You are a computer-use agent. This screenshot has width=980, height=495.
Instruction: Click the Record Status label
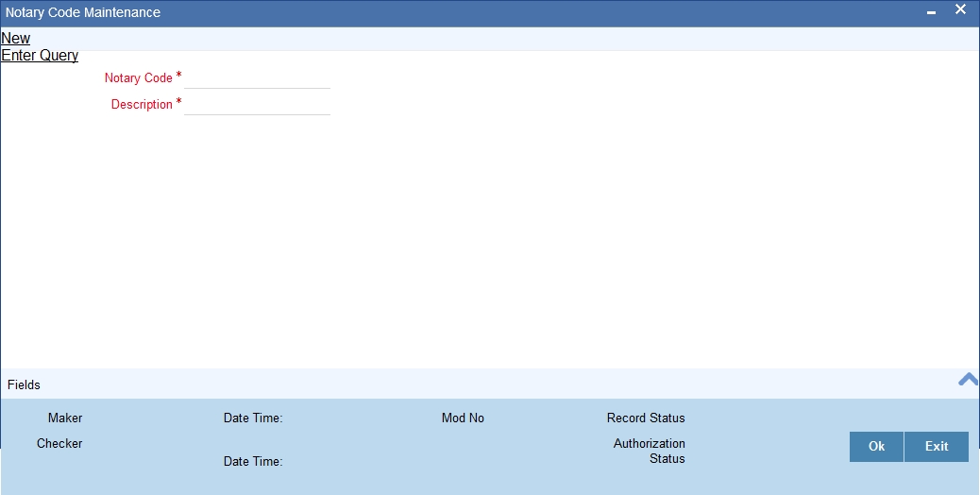(646, 418)
